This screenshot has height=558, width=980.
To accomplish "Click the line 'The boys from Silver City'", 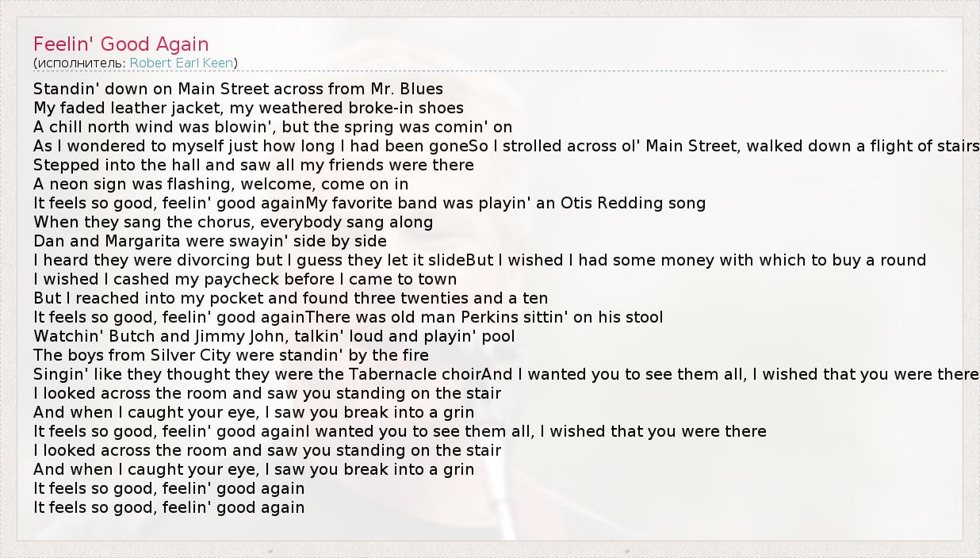I will click(231, 355).
